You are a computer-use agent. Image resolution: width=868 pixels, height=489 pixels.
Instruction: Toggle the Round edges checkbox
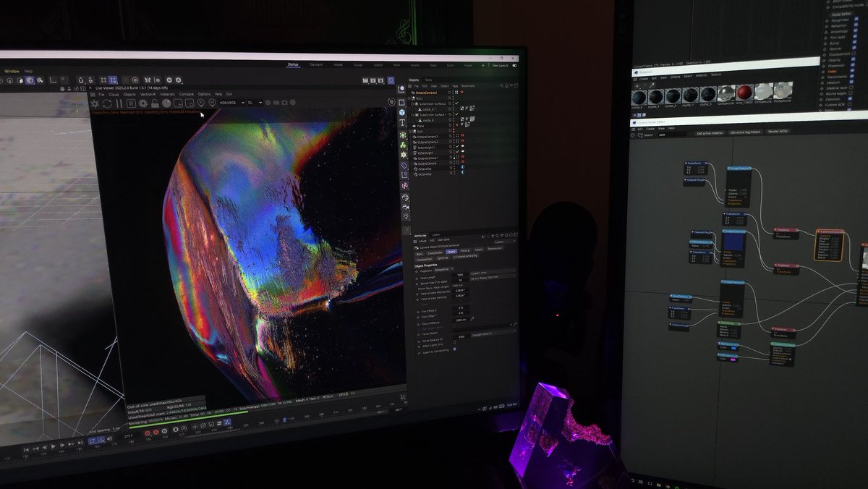pos(850,93)
